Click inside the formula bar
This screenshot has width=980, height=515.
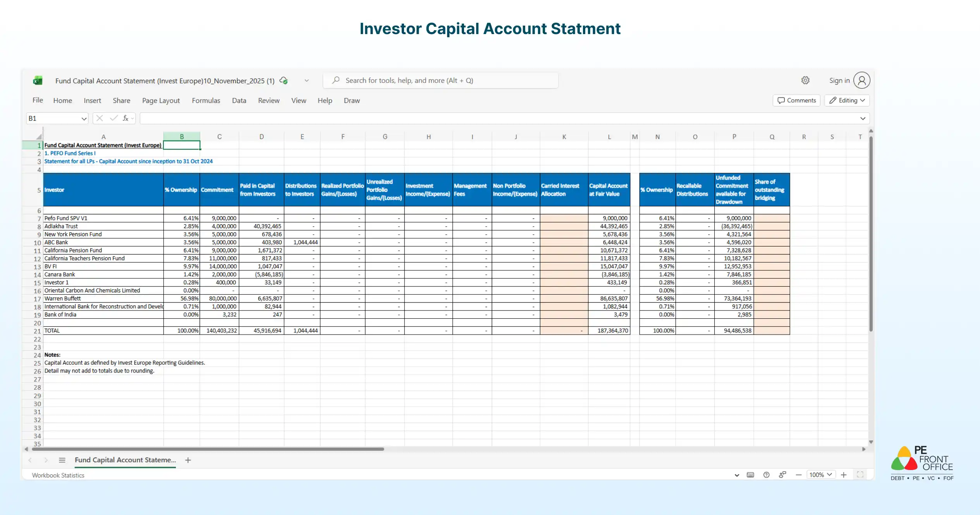tap(498, 118)
